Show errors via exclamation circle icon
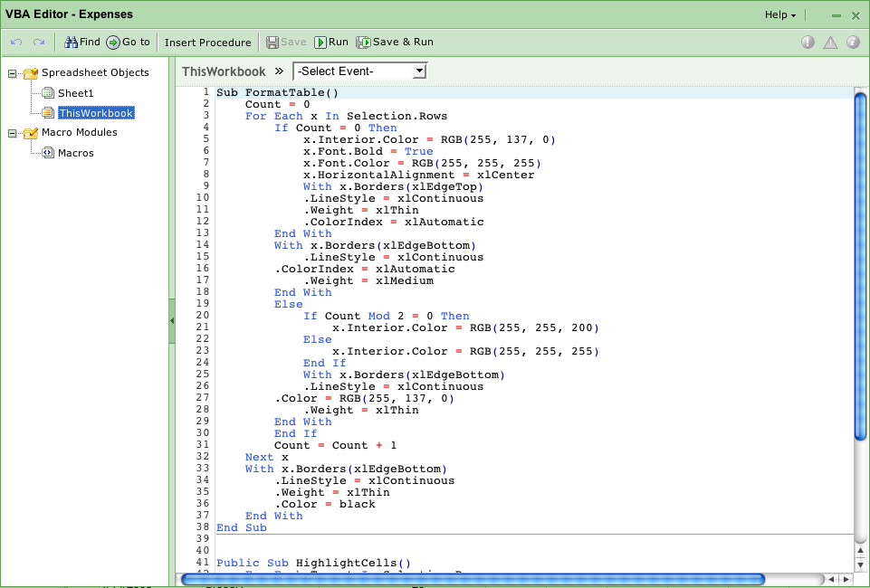This screenshot has width=870, height=588. [x=808, y=43]
